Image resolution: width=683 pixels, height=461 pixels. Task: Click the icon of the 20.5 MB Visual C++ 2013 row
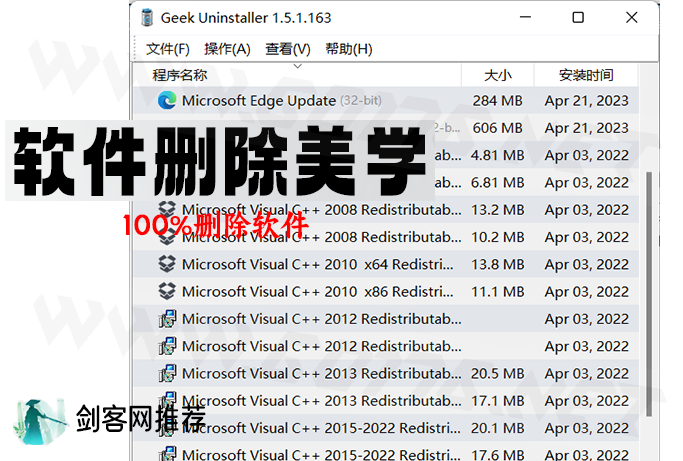point(167,373)
